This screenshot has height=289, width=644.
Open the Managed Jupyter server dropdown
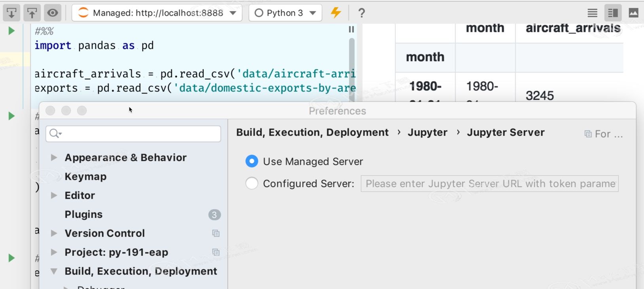pyautogui.click(x=157, y=13)
